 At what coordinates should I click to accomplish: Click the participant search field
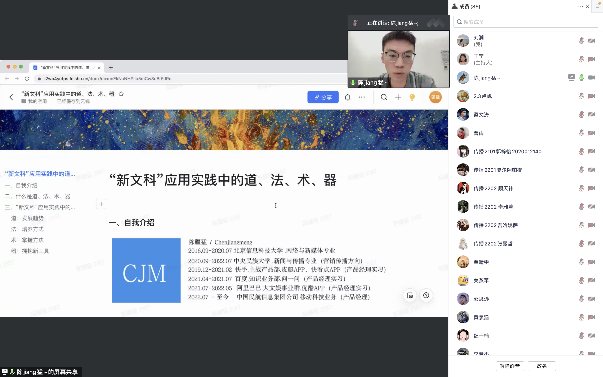[525, 22]
